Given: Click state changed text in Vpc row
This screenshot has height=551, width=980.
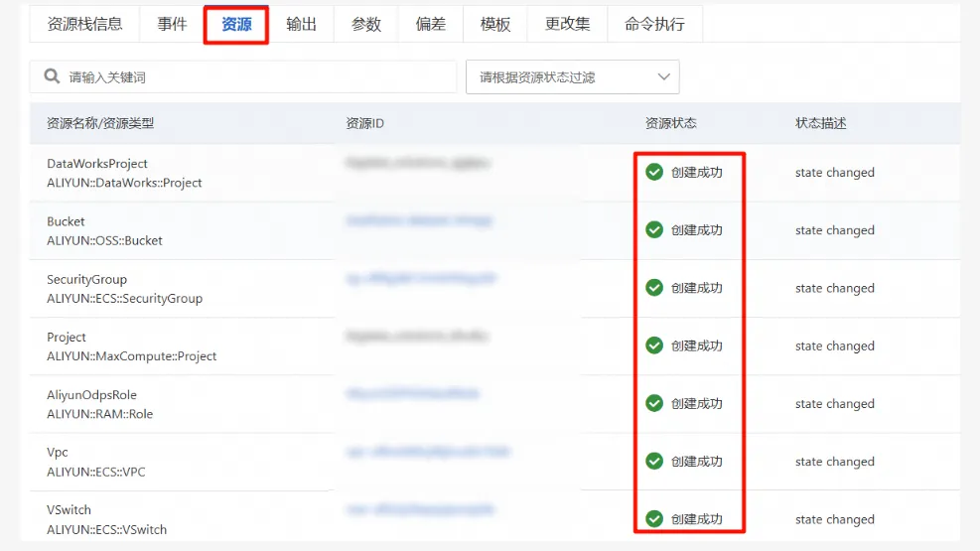Looking at the screenshot, I should click(x=834, y=461).
